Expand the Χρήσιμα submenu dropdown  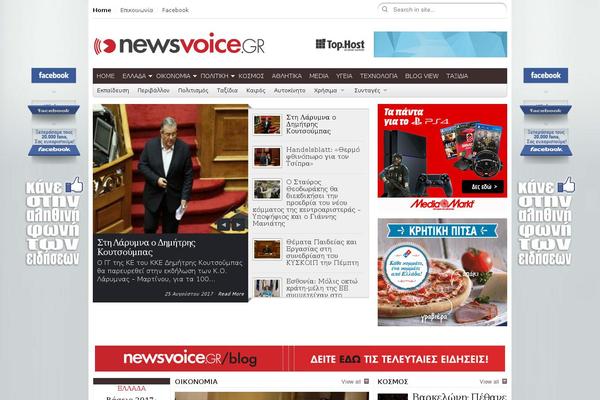(342, 91)
